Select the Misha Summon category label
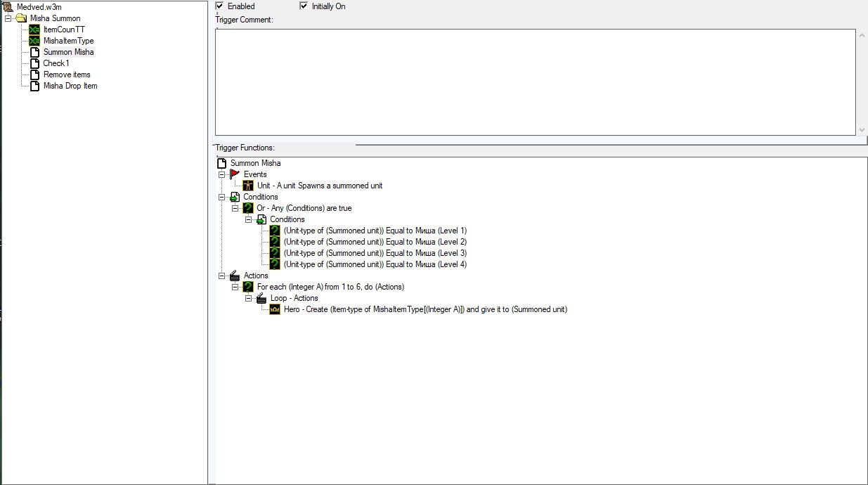 pos(55,18)
